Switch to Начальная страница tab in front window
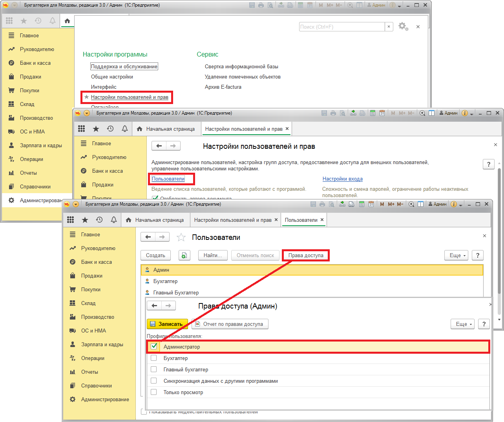 pos(156,220)
